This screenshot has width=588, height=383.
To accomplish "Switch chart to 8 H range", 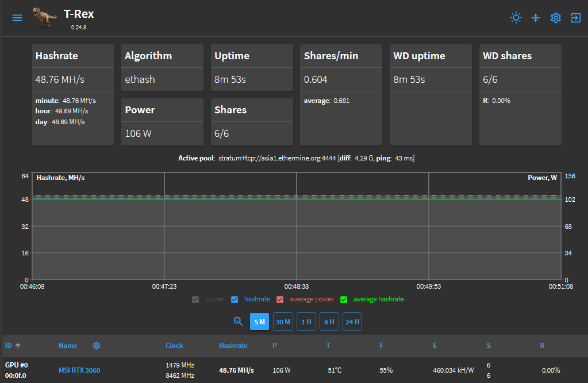I will (329, 321).
